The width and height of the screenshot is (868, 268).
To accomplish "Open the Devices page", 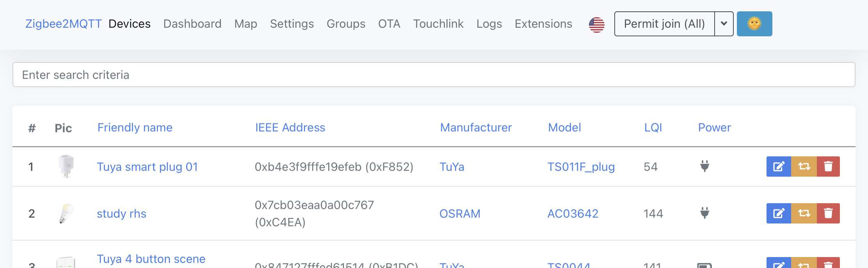I will click(x=130, y=24).
